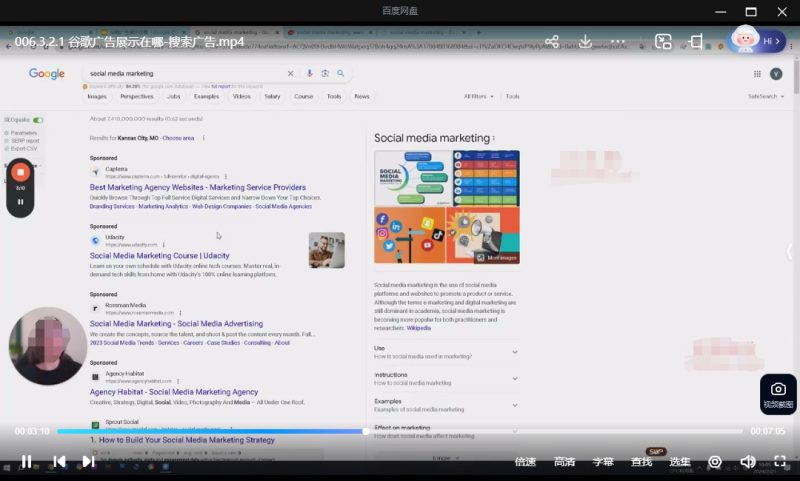Image resolution: width=800 pixels, height=481 pixels.
Task: Open the 倍速 playback speed menu
Action: pos(525,462)
